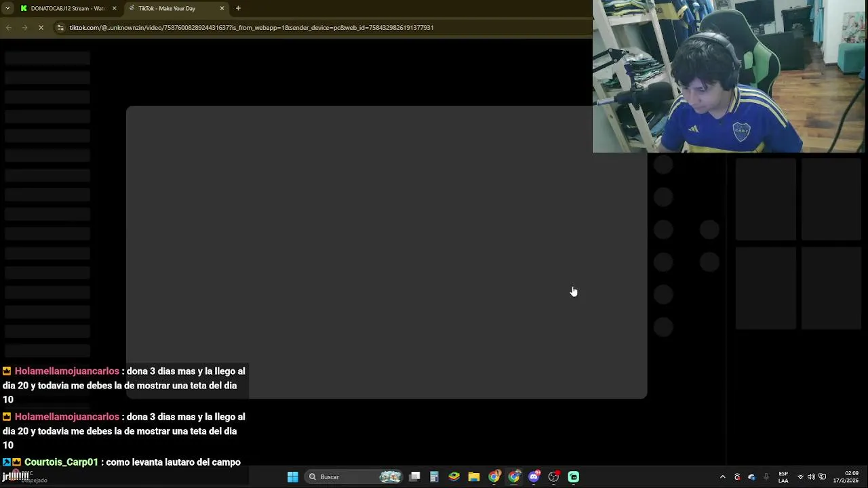Stop loading the TikTok page
Image resolution: width=868 pixels, height=488 pixels.
coord(41,27)
